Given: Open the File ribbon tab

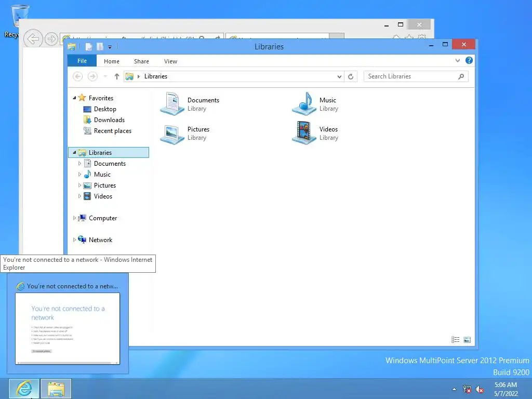Looking at the screenshot, I should click(82, 61).
